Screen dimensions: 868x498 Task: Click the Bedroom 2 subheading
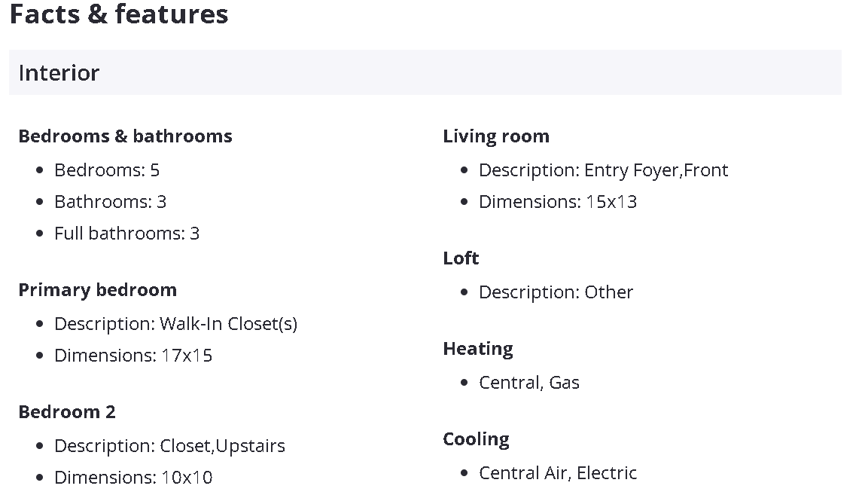coord(67,412)
